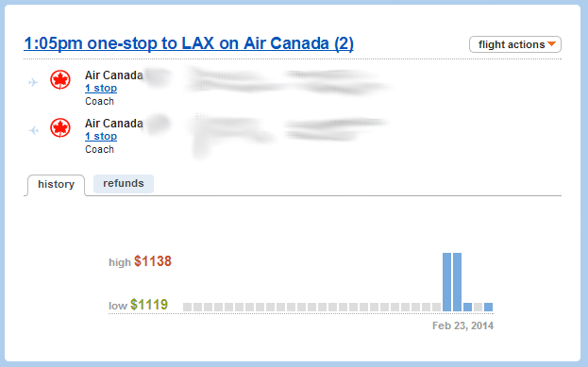Click the second tall blue price bar

pos(457,282)
